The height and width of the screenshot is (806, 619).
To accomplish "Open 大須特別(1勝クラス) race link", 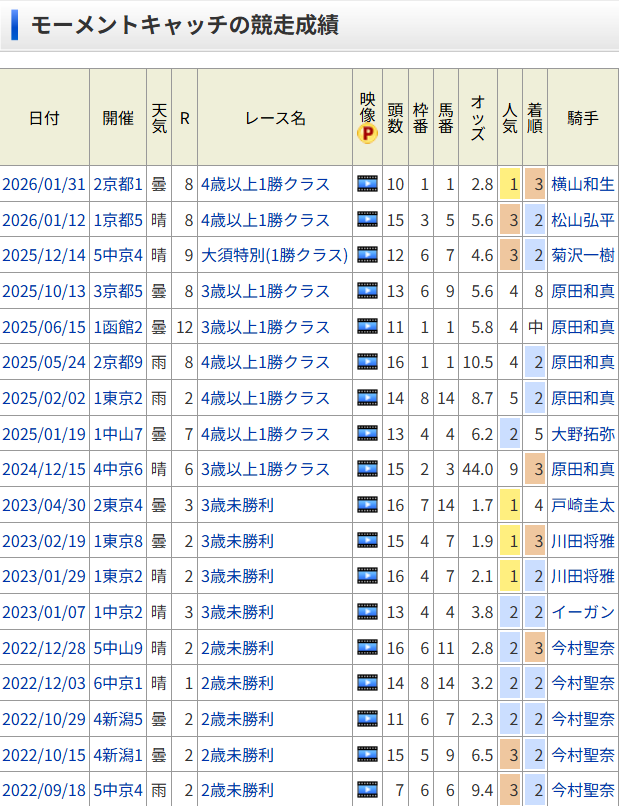I will pyautogui.click(x=275, y=255).
